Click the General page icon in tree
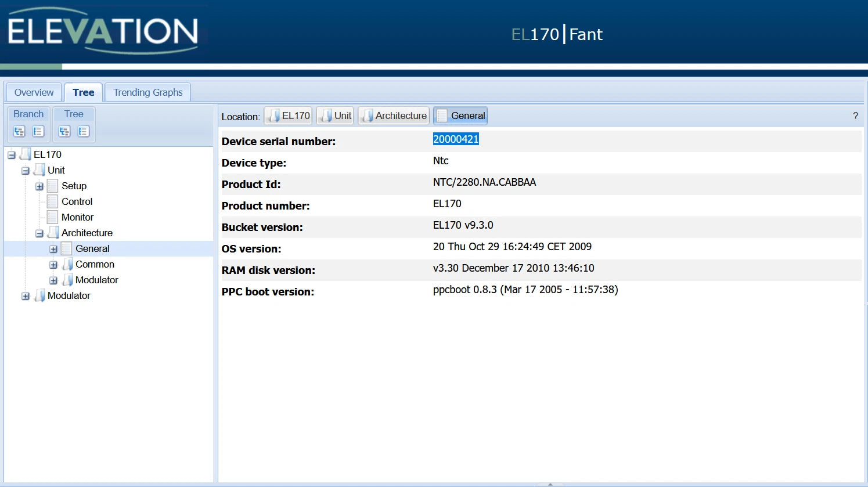The height and width of the screenshot is (487, 868). click(67, 248)
